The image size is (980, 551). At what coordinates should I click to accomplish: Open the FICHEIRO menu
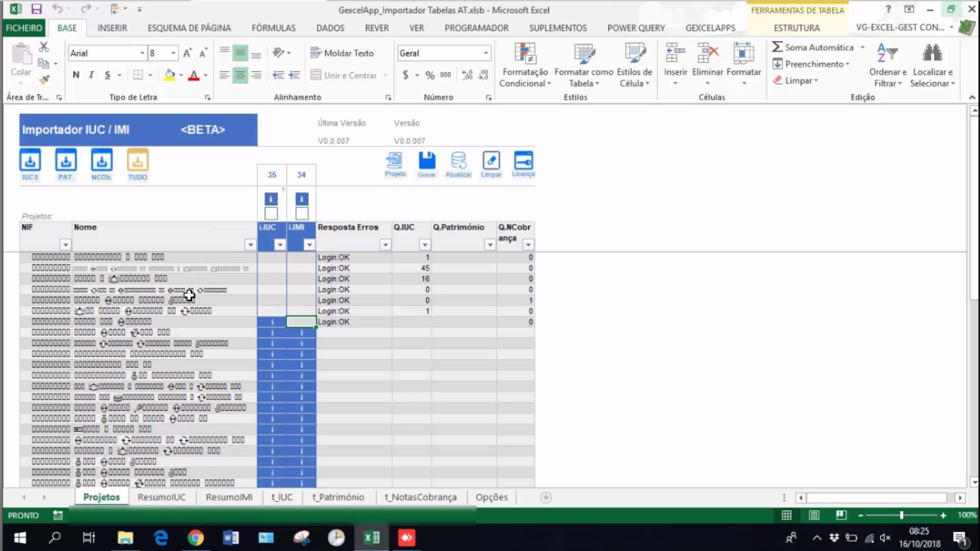[x=24, y=28]
